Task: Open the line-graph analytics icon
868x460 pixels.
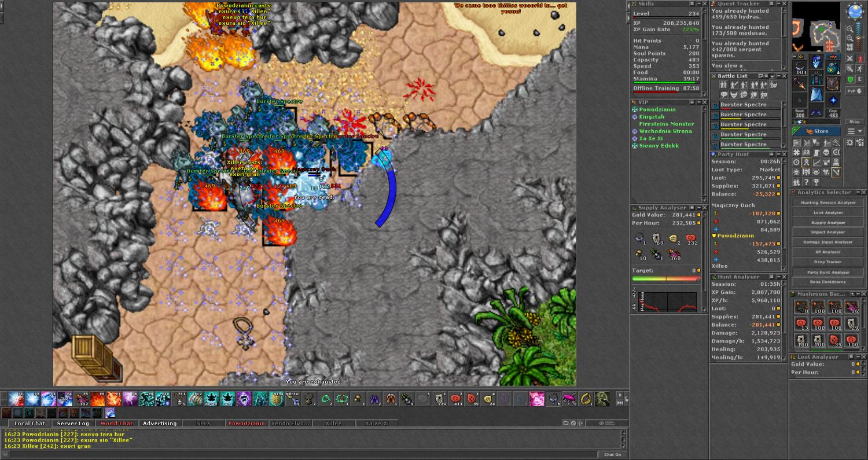Action: [x=816, y=162]
